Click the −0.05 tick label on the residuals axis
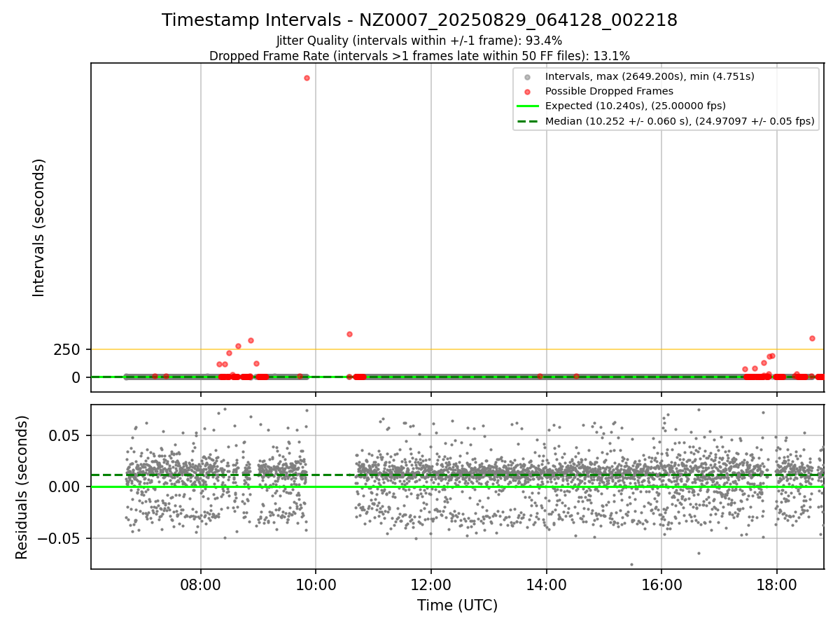This screenshot has width=840, height=630. pos(58,539)
